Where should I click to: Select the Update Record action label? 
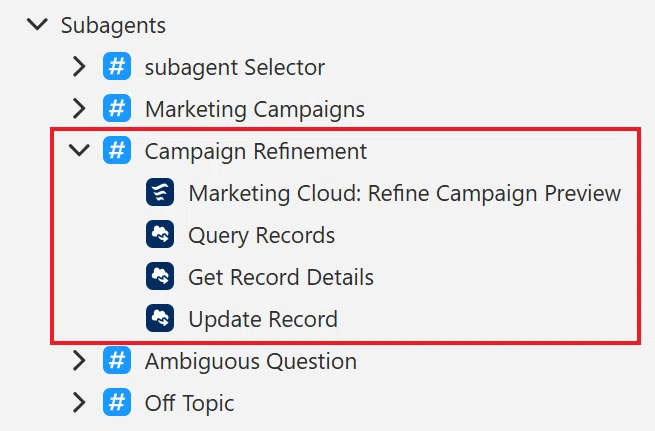(x=263, y=319)
